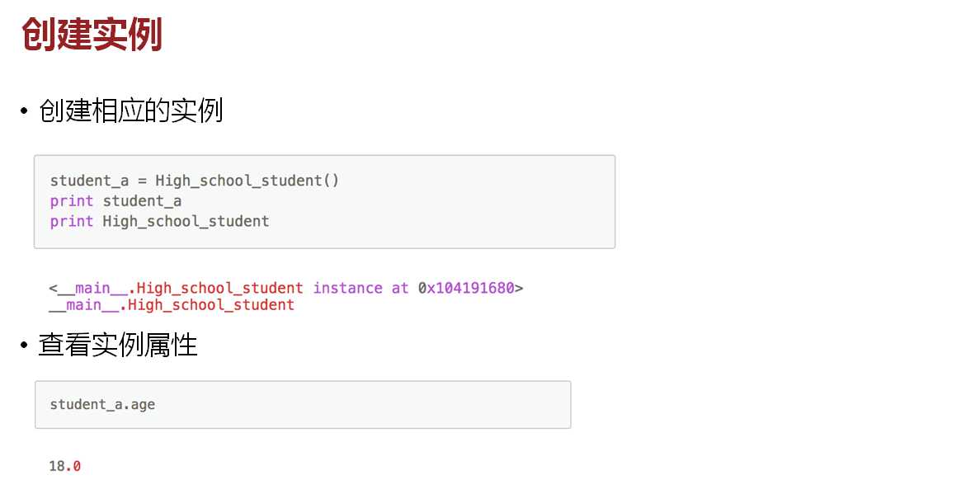This screenshot has width=980, height=494.
Task: Select the 查看实例属性 bullet text
Action: click(117, 345)
